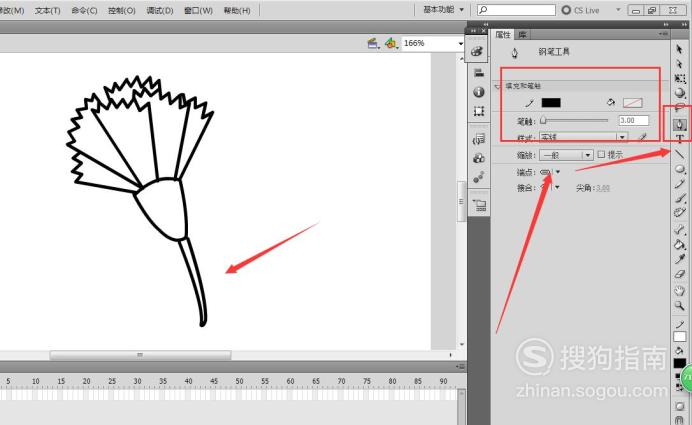This screenshot has height=425, width=692.
Task: Select the Pencil tool
Action: pyautogui.click(x=680, y=184)
